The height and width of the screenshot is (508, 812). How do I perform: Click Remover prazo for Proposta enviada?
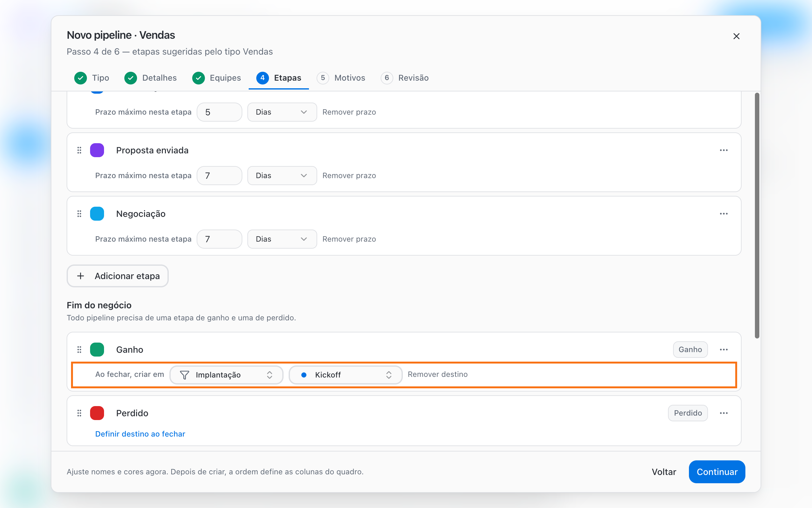pos(349,175)
